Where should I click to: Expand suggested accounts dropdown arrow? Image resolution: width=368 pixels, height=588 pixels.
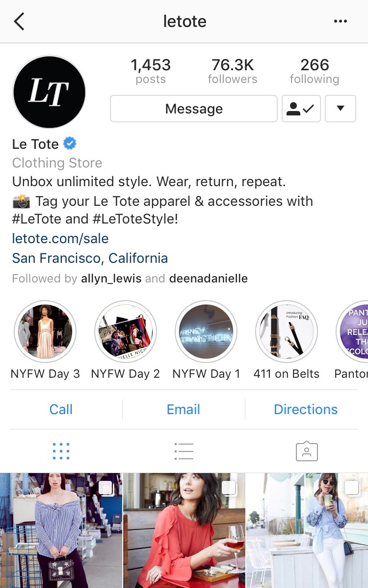click(340, 109)
